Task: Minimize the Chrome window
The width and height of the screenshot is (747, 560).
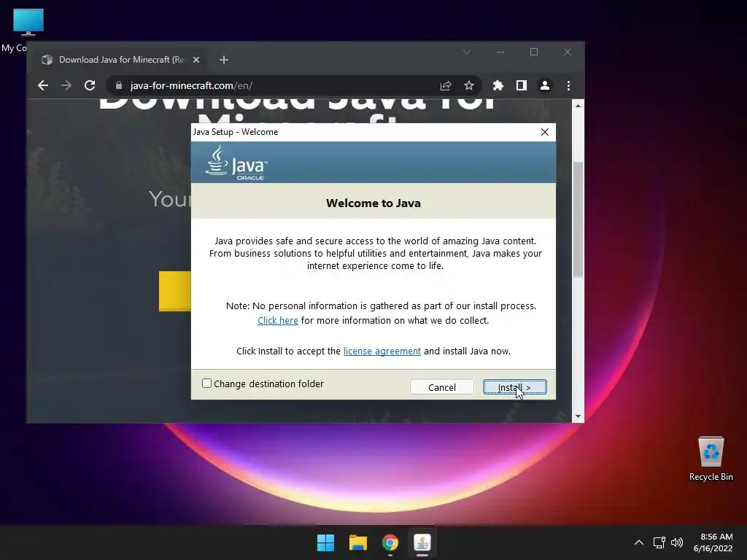Action: click(500, 52)
